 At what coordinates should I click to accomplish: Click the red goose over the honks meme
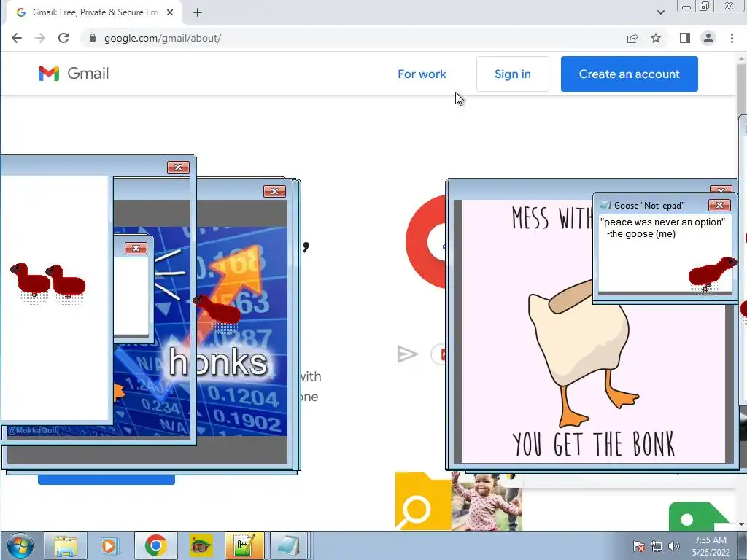pos(217,309)
